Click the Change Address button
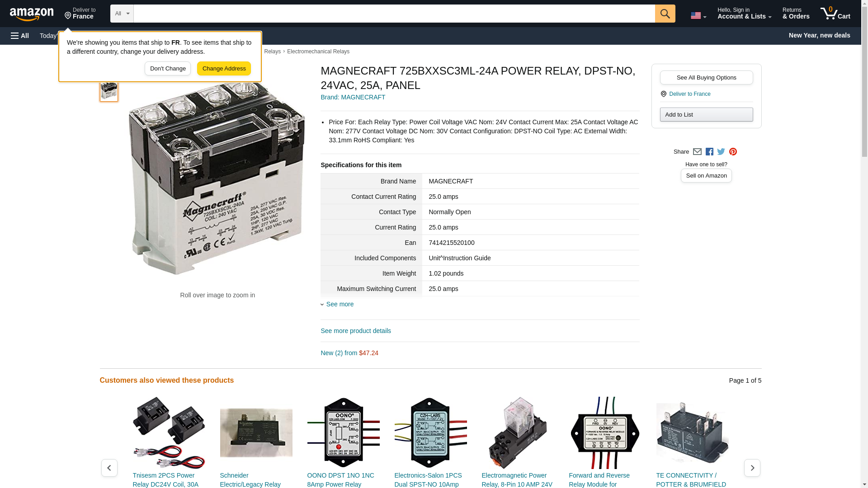Screen dimensions: 868x488 (x=224, y=69)
